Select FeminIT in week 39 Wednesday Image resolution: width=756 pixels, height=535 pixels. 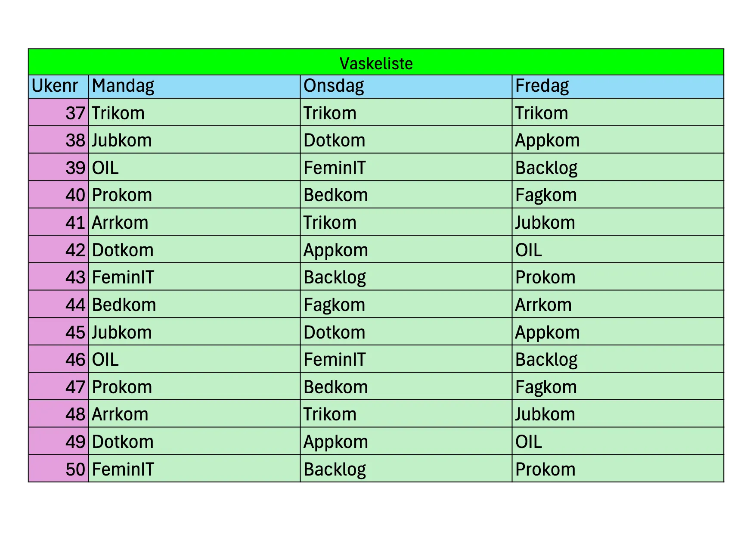pyautogui.click(x=335, y=168)
